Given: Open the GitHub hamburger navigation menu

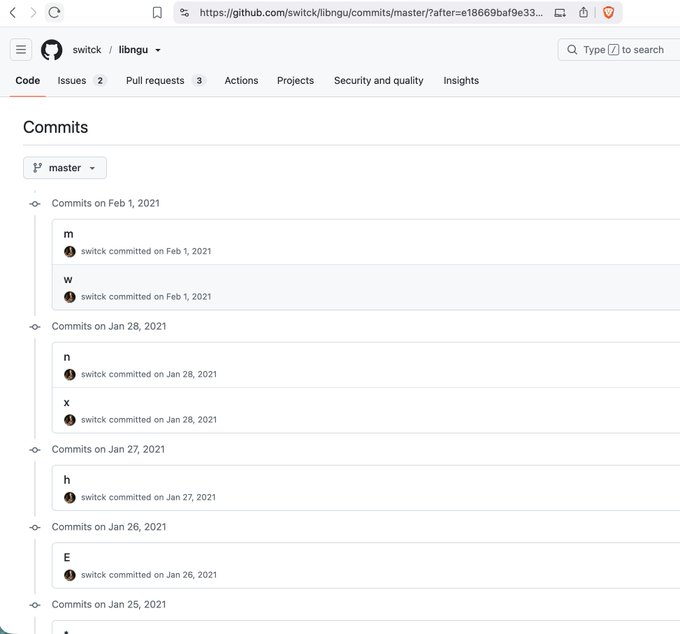Looking at the screenshot, I should point(21,49).
